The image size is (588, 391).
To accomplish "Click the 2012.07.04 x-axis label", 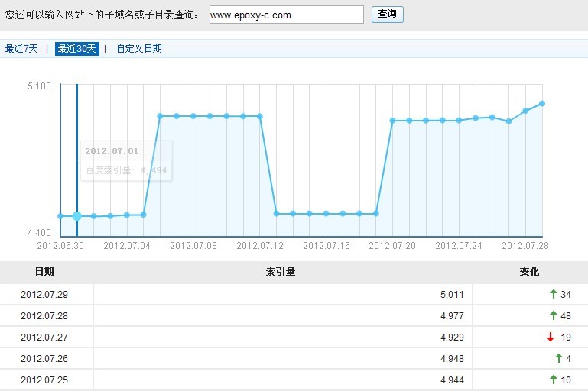I will click(127, 246).
